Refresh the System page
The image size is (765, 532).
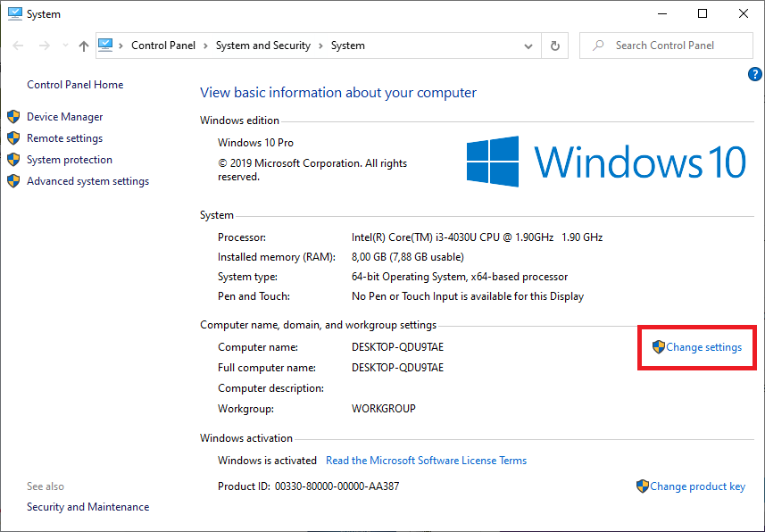tap(555, 46)
